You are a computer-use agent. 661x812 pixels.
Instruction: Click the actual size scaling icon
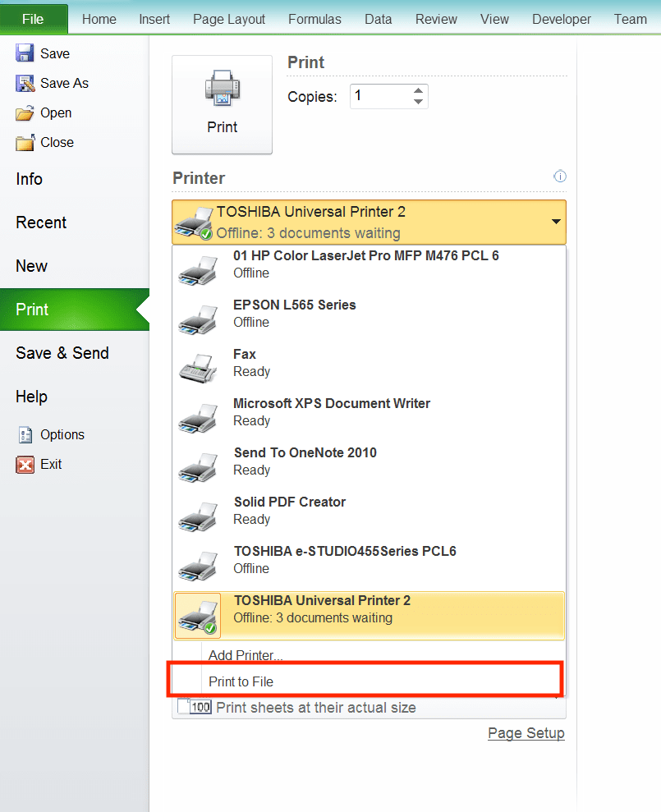click(195, 706)
